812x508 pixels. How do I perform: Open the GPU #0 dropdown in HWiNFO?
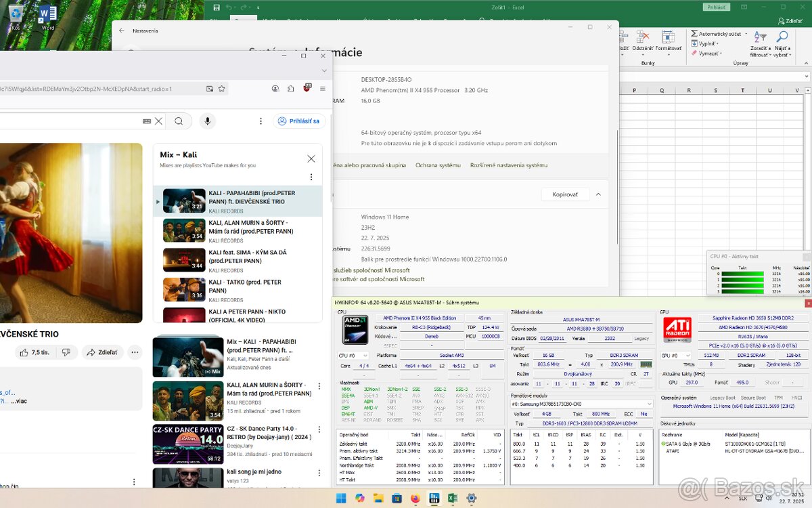coord(688,355)
